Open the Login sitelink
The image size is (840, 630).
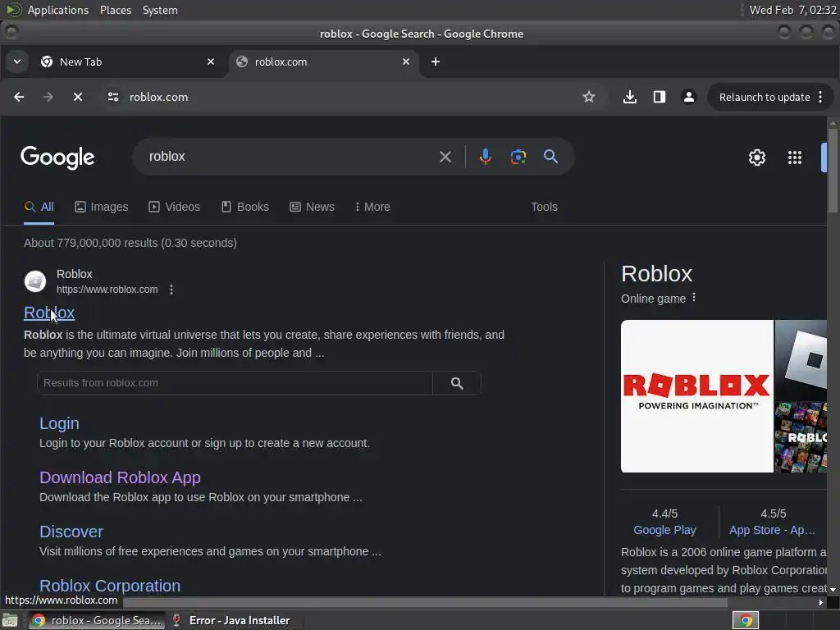59,423
